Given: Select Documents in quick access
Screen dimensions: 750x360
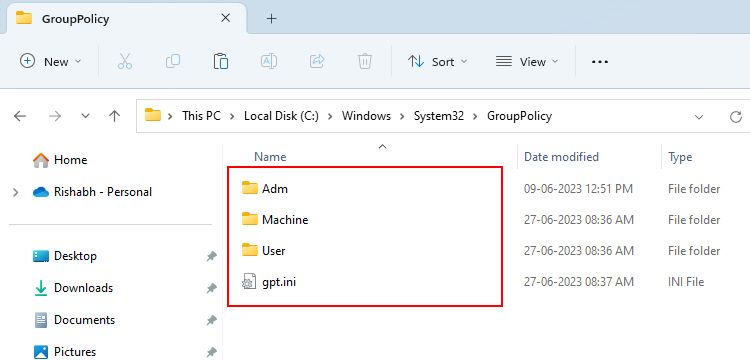Looking at the screenshot, I should click(75, 320).
